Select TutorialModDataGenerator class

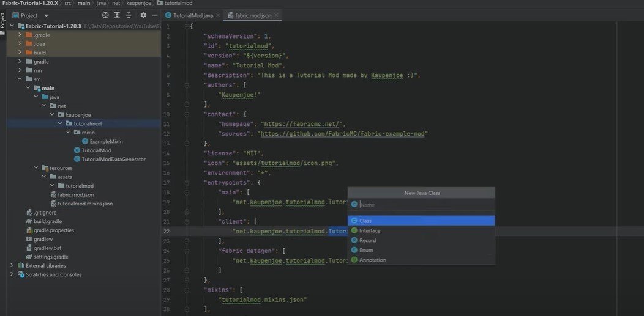(x=113, y=159)
